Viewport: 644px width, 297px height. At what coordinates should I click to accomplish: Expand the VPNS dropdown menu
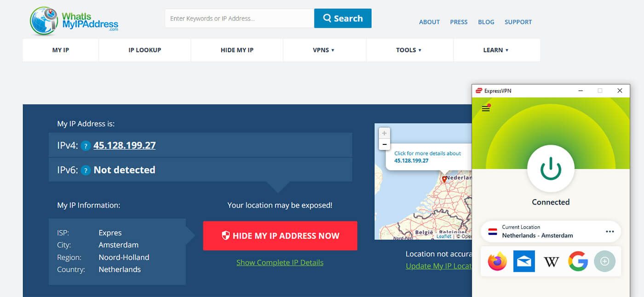click(x=324, y=50)
